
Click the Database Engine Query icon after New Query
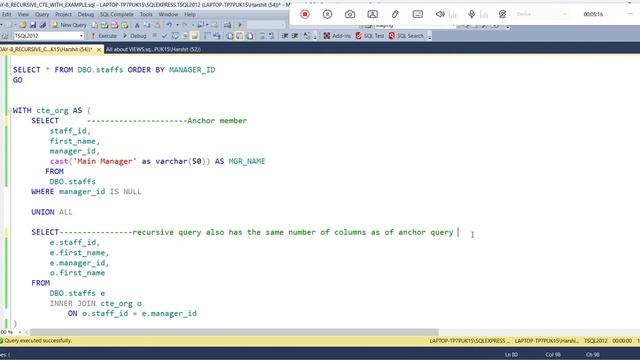point(95,25)
